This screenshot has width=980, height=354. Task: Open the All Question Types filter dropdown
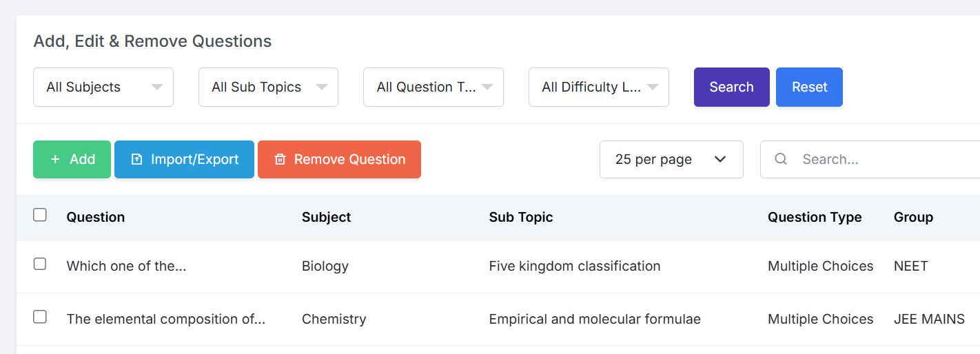pyautogui.click(x=433, y=87)
